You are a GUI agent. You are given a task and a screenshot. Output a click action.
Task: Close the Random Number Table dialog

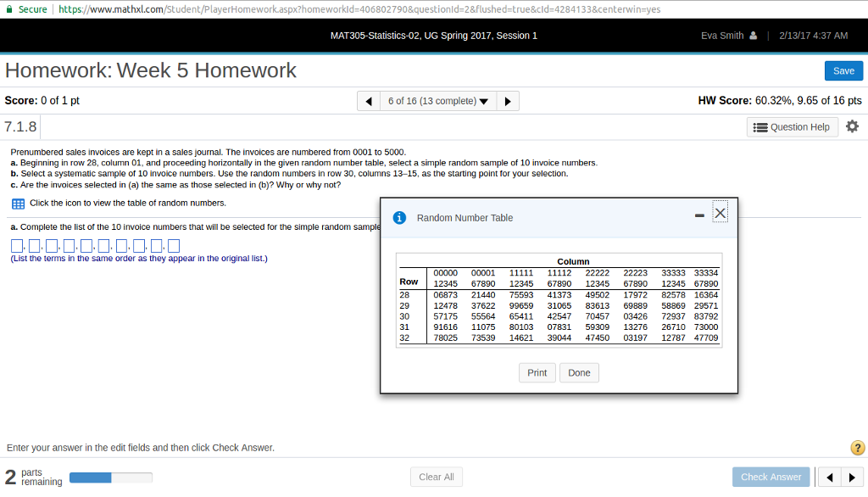[720, 212]
